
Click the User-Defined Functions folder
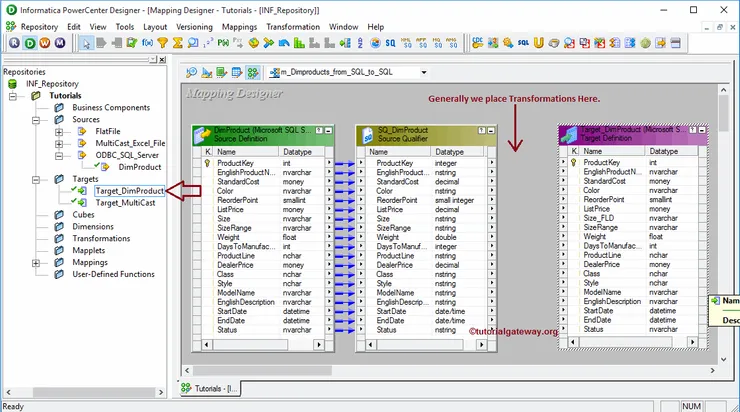click(113, 274)
